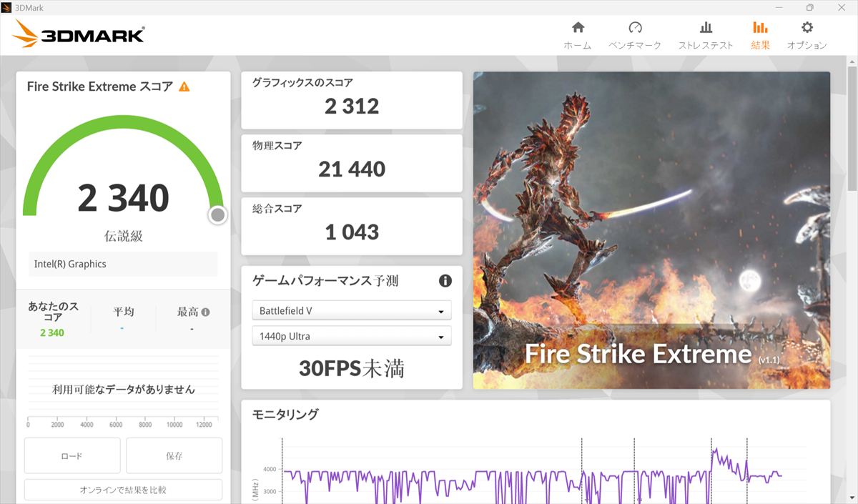Viewport: 858px width, 504px height.
Task: Click the ゲームパフォーマンス予測 heading
Action: pos(325,281)
